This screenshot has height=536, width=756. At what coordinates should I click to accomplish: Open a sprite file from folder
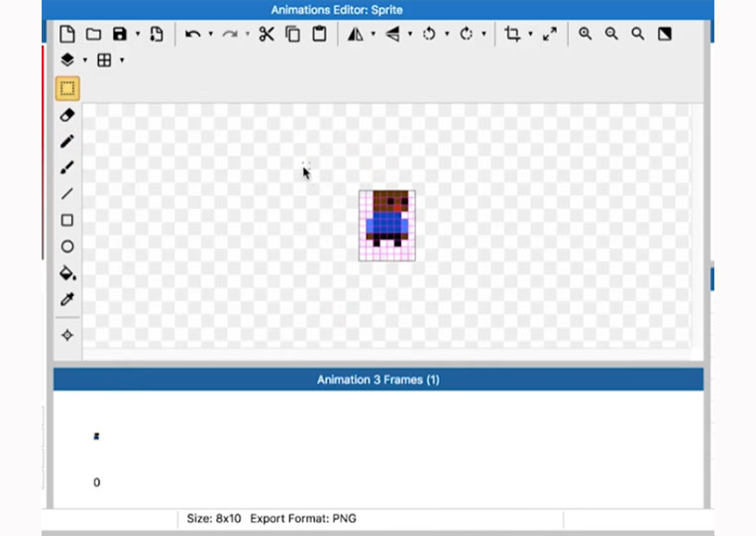tap(93, 35)
